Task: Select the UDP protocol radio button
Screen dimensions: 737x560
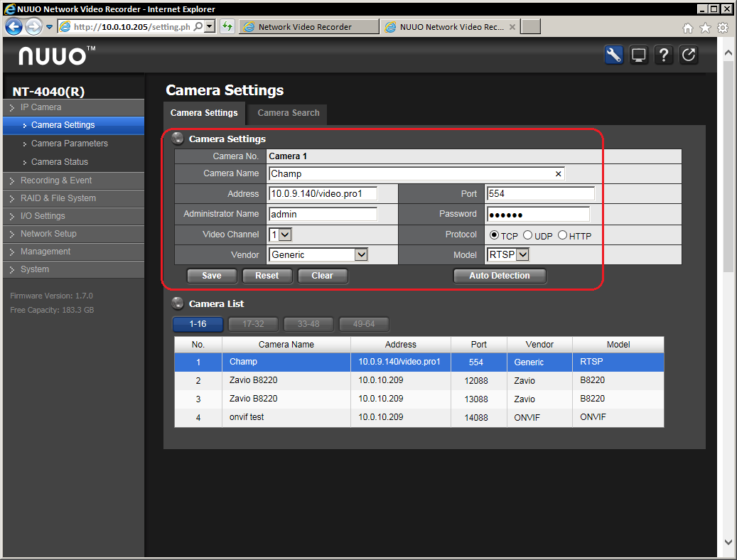Action: [527, 235]
